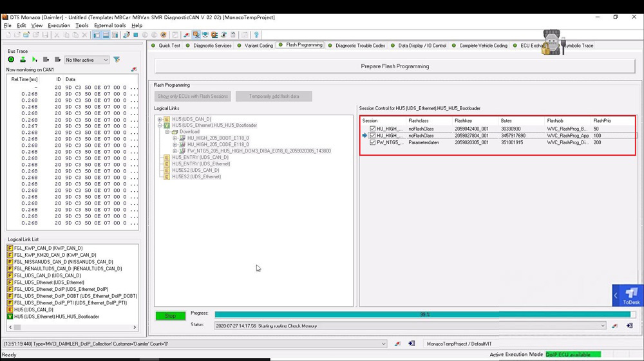Select FGL_UDS_Ethernet_DoIP_PTI in link list
Image resolution: width=644 pixels, height=361 pixels.
click(70, 302)
